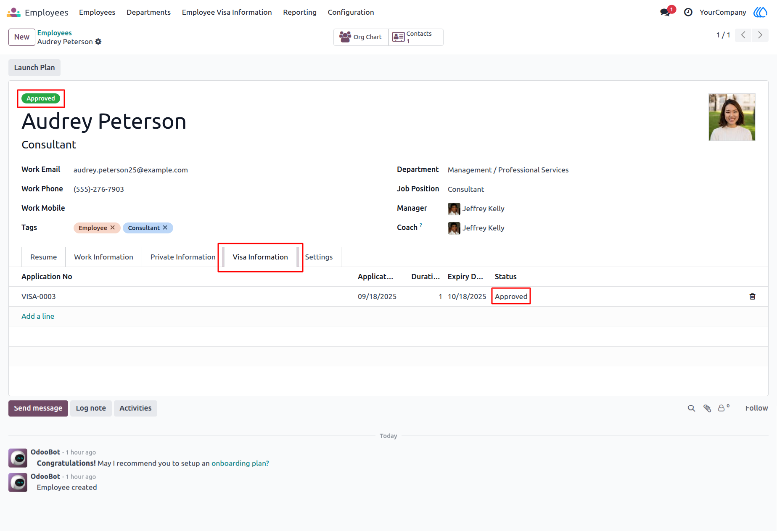
Task: Click the first OdooBot avatar (Congratulations message)
Action: pyautogui.click(x=18, y=458)
